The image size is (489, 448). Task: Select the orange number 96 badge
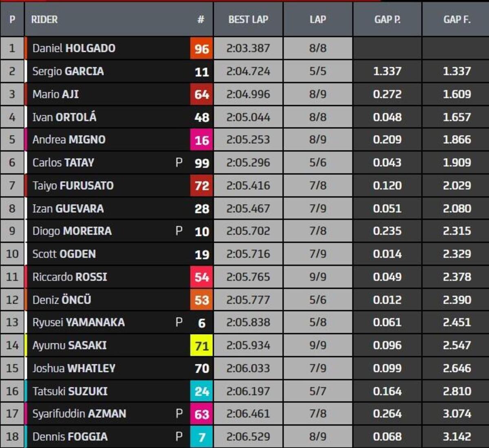201,48
